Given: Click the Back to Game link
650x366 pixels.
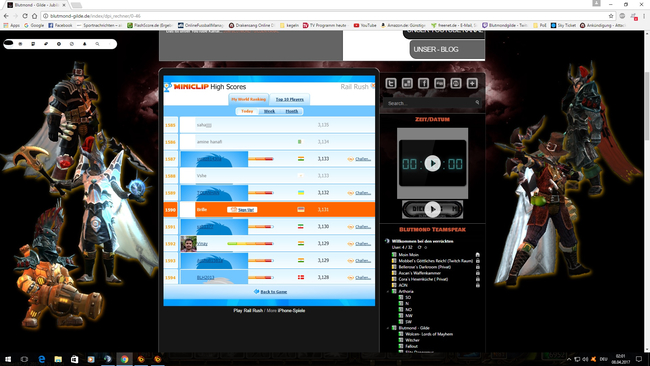Looking at the screenshot, I should tap(274, 292).
